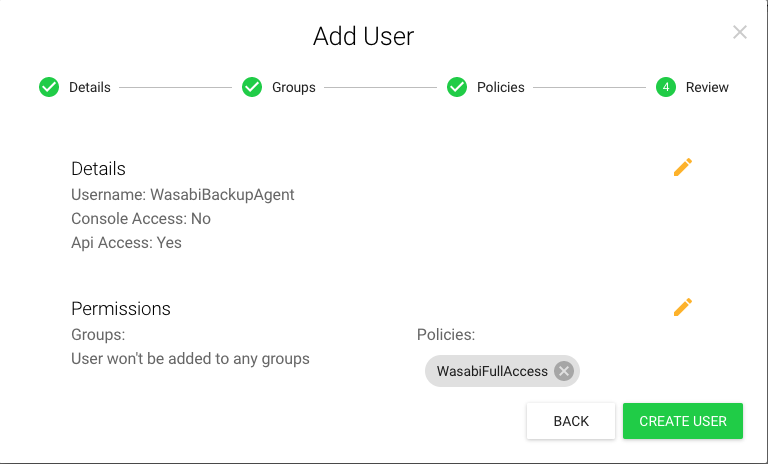Click the "User won't be added to any groups" text
The image size is (768, 464).
(x=191, y=359)
